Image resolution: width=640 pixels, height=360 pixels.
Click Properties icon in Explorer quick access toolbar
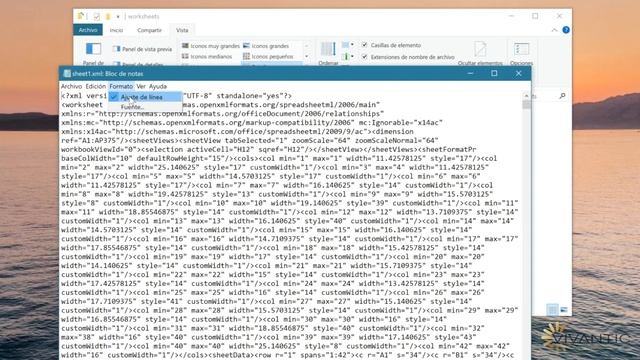[x=96, y=17]
